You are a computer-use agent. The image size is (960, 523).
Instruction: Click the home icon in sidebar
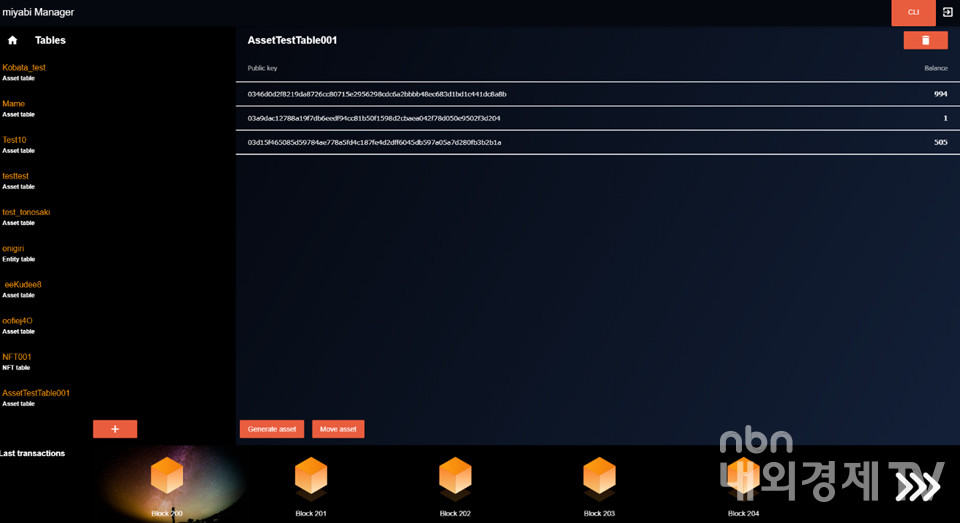[x=13, y=41]
